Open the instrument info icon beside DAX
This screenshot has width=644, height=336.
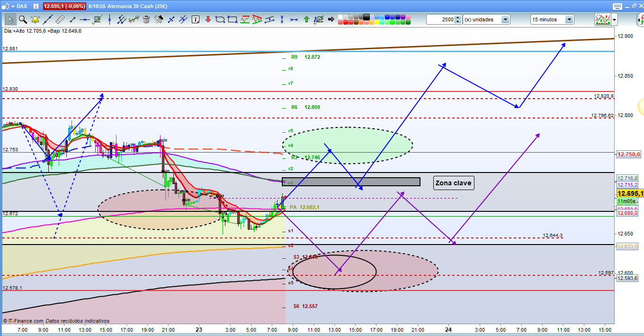pyautogui.click(x=36, y=6)
